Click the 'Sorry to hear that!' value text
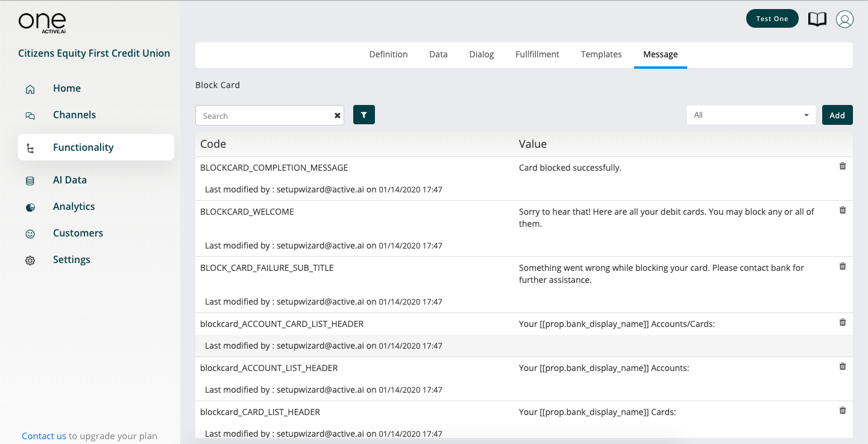The height and width of the screenshot is (444, 868). tap(666, 218)
